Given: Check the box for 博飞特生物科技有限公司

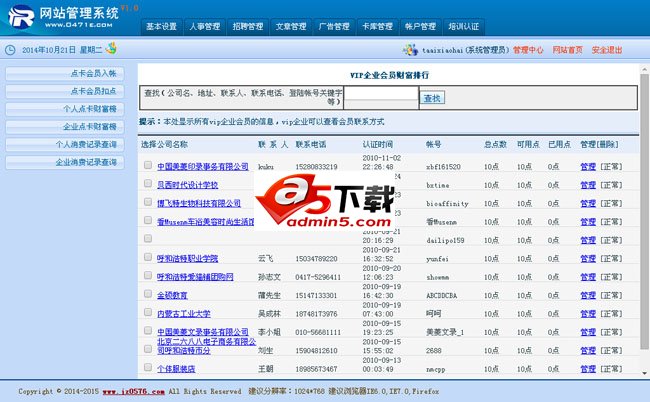Looking at the screenshot, I should pyautogui.click(x=148, y=202).
